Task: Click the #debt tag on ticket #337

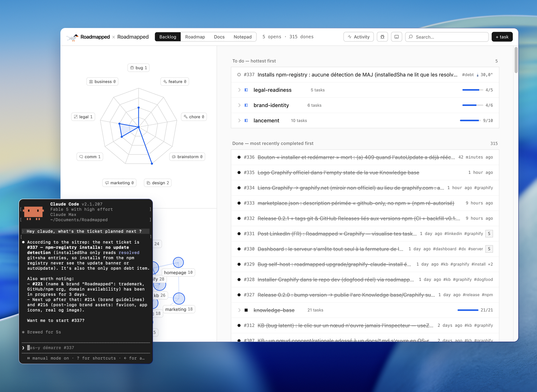Action: point(468,75)
